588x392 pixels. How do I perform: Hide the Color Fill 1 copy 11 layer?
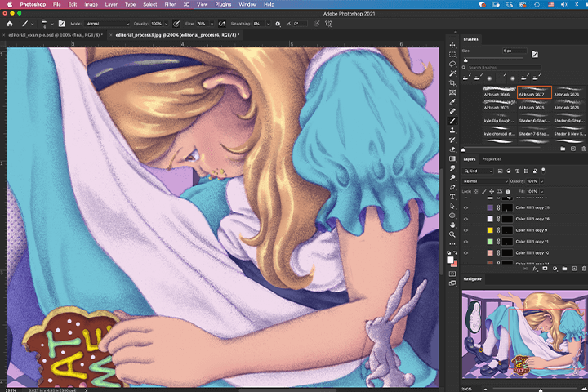(x=465, y=242)
